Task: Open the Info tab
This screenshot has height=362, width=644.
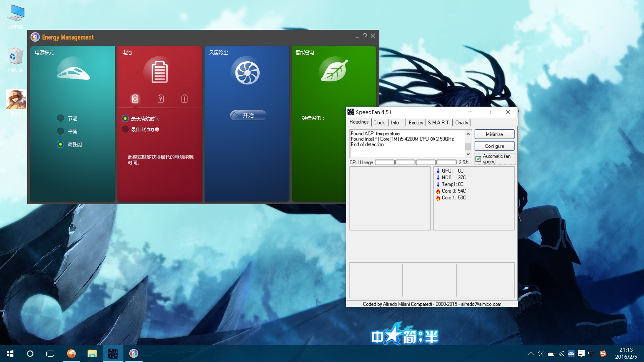Action: 395,123
